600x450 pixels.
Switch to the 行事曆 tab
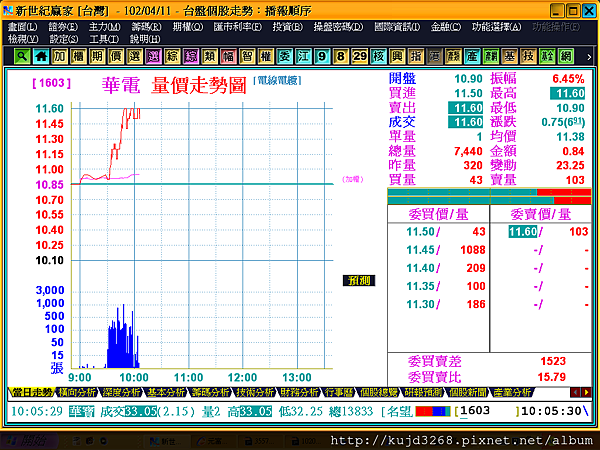339,392
